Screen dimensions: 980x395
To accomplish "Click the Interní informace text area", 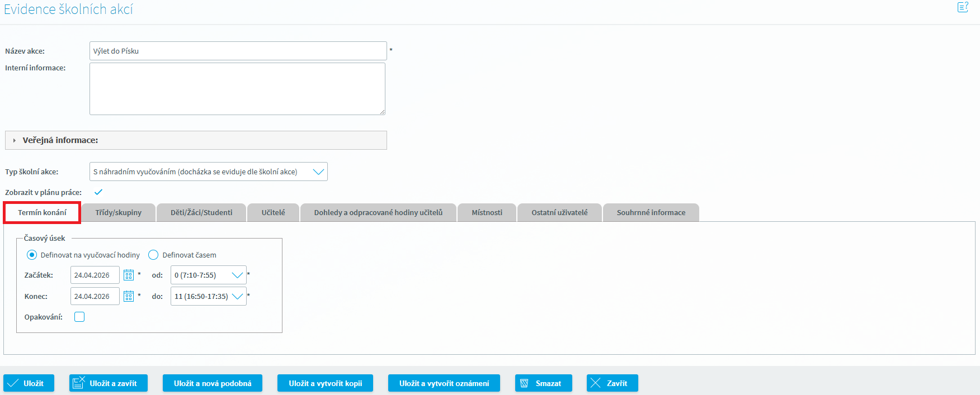I will [x=237, y=89].
